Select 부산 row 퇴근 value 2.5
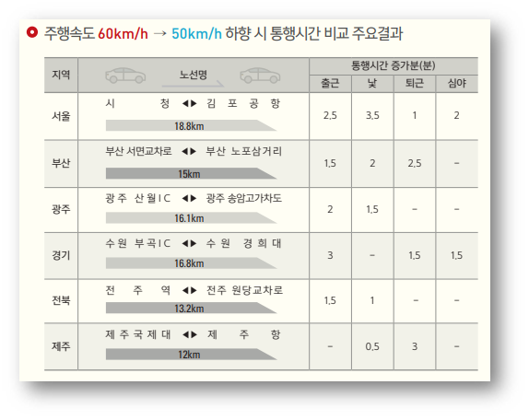This screenshot has width=529, height=420. coord(415,163)
